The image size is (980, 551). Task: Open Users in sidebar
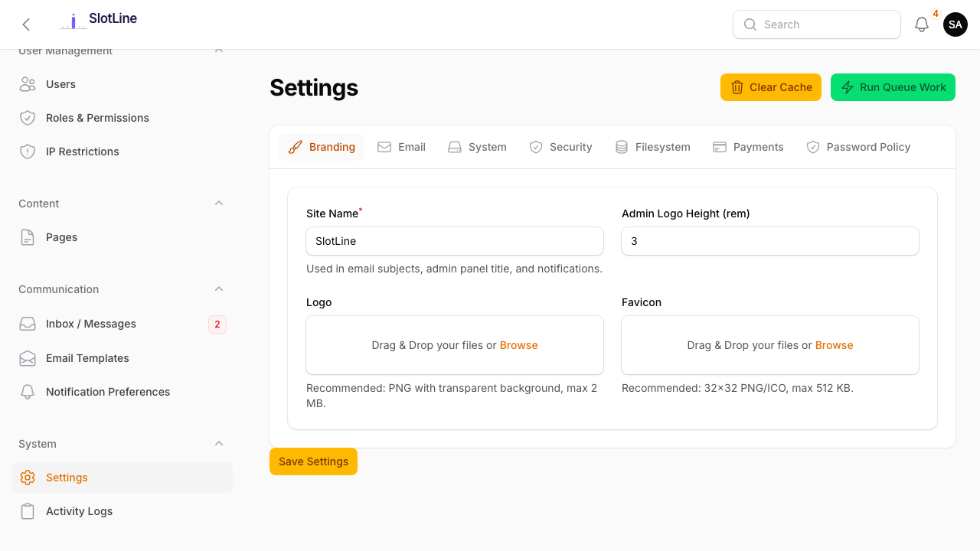[x=122, y=84]
